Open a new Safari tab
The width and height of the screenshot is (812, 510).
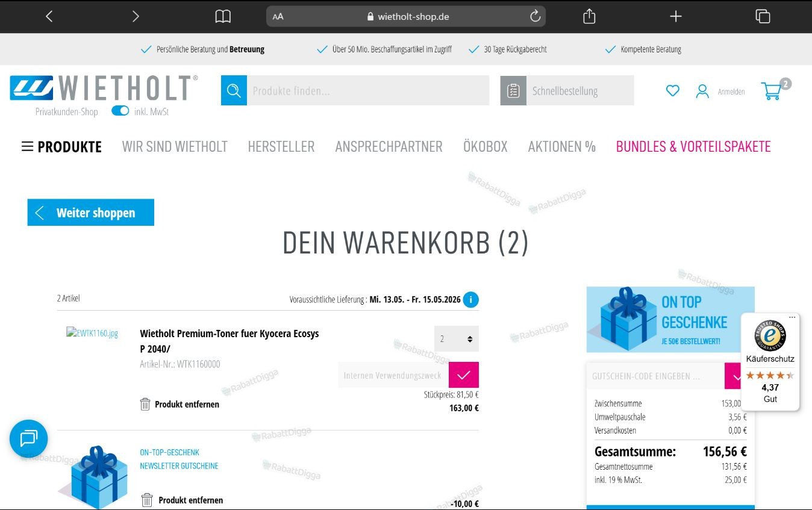click(x=676, y=16)
